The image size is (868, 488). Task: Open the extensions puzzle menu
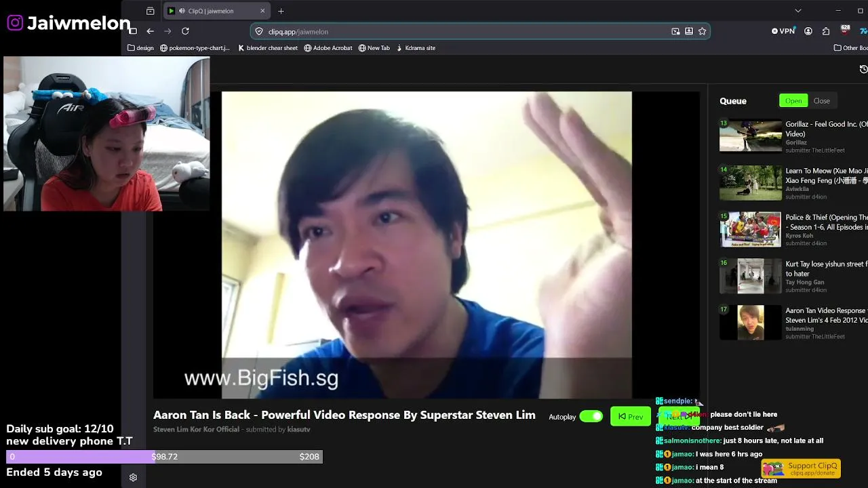[x=826, y=31]
